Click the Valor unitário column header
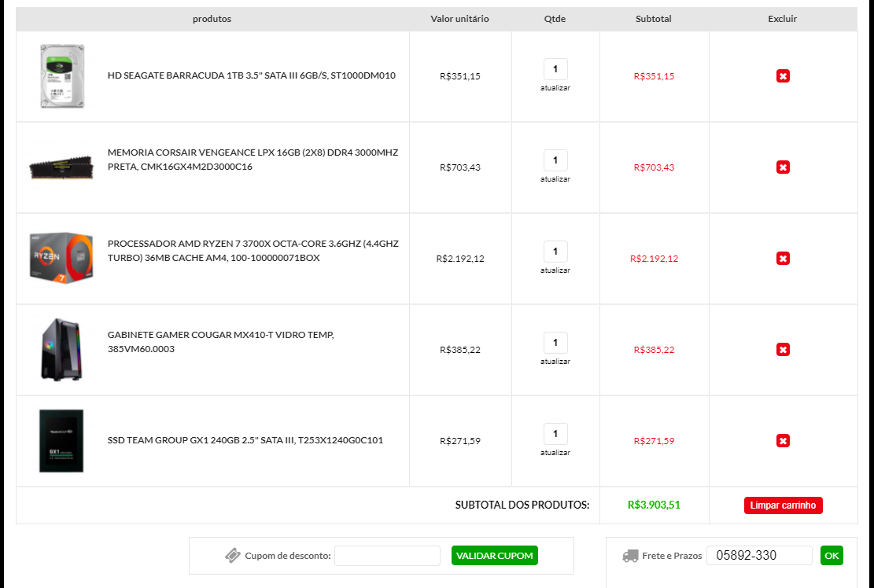The height and width of the screenshot is (588, 874). point(459,19)
